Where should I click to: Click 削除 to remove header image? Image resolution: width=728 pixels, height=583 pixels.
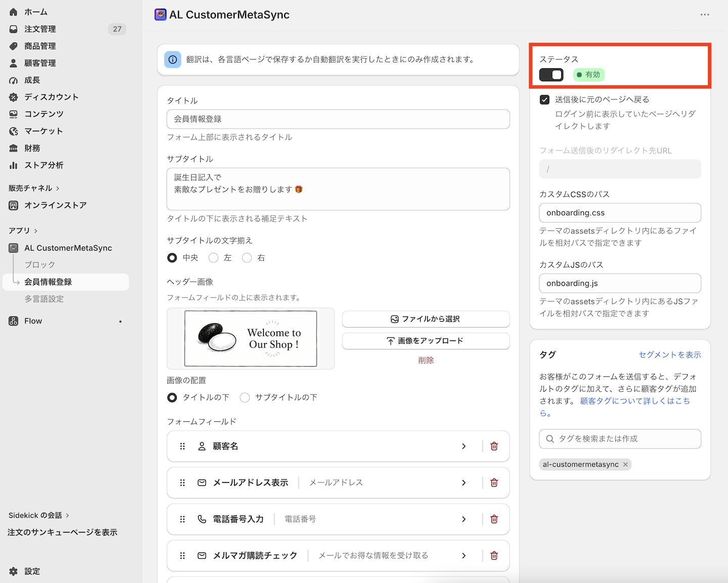point(426,360)
